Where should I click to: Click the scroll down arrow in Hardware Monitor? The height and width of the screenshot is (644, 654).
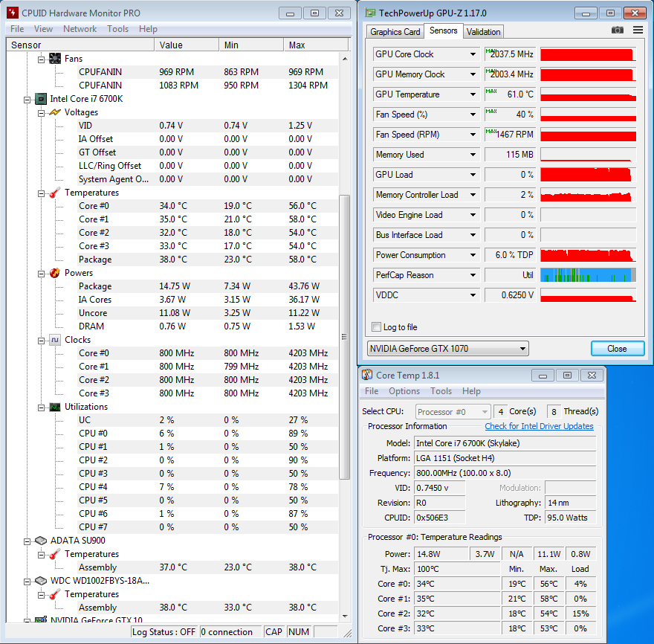pos(345,616)
